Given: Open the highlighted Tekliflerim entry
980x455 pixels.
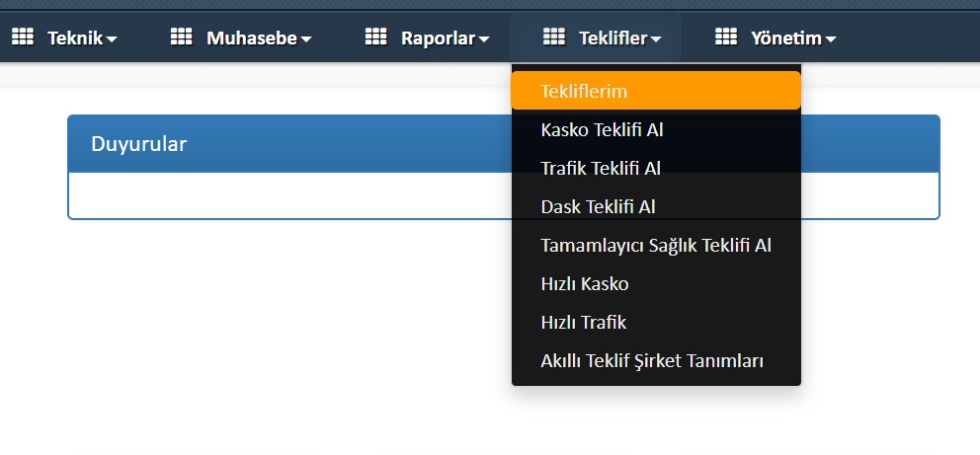Looking at the screenshot, I should pos(585,91).
